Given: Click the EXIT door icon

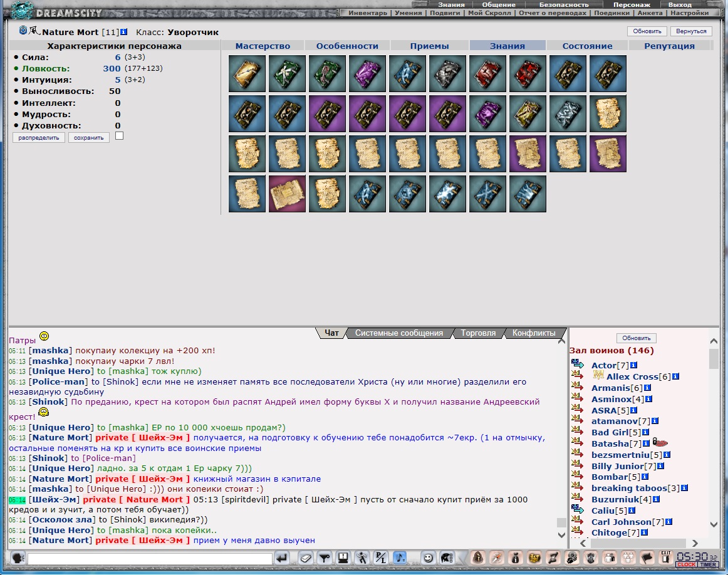Looking at the screenshot, I should tap(666, 557).
